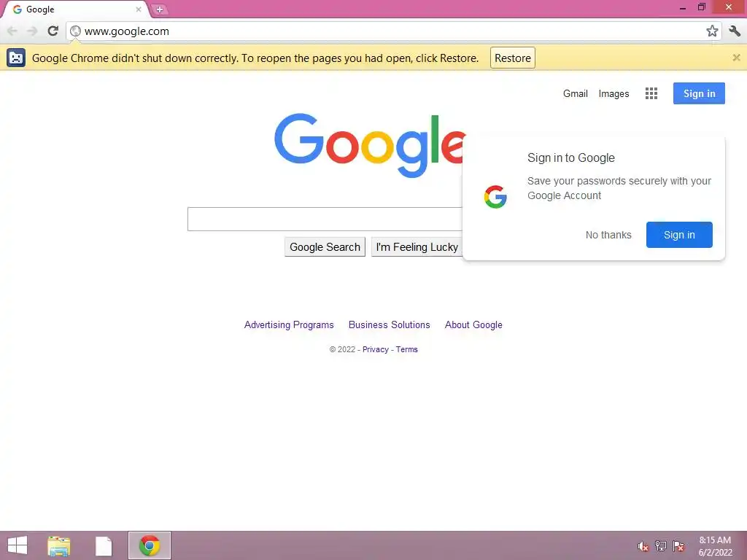Click the Restore button
The image size is (747, 560).
coord(513,58)
